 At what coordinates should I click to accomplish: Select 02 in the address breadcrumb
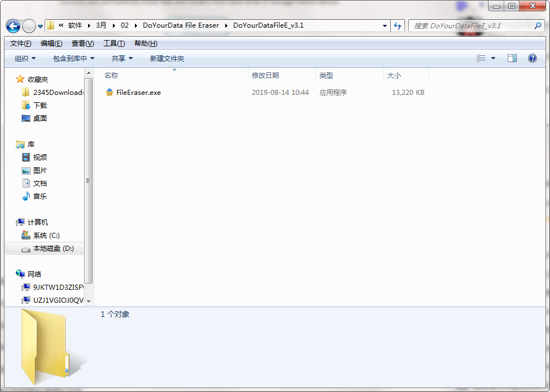click(x=125, y=25)
